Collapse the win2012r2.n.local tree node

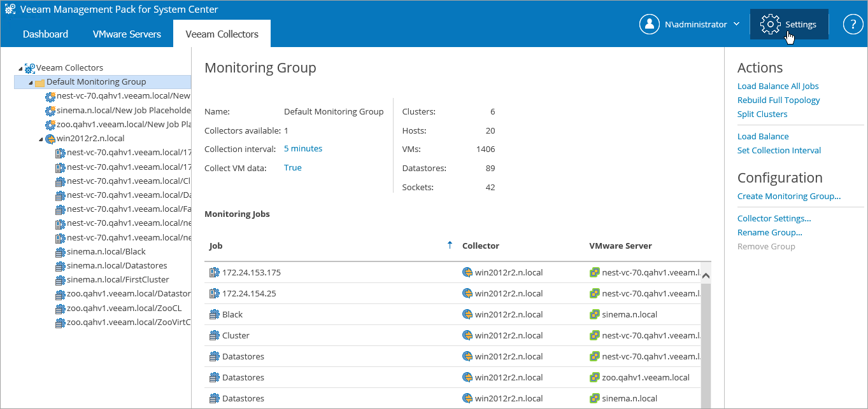pyautogui.click(x=41, y=139)
